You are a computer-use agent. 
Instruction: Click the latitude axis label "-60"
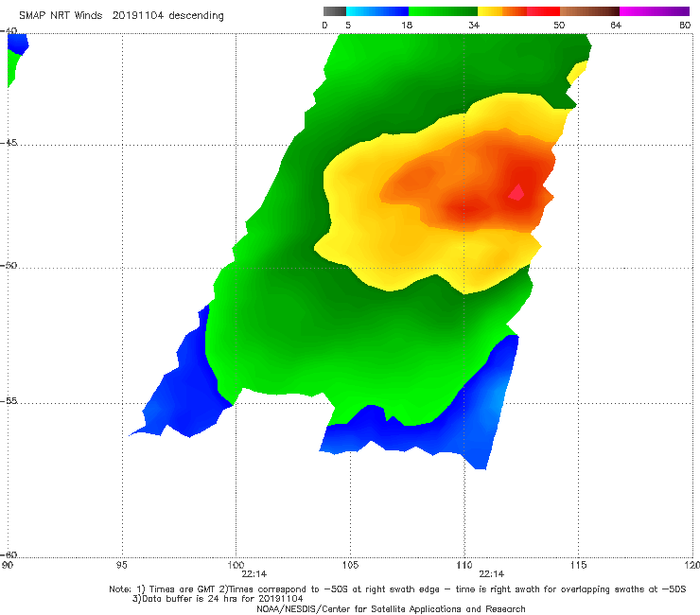point(9,554)
